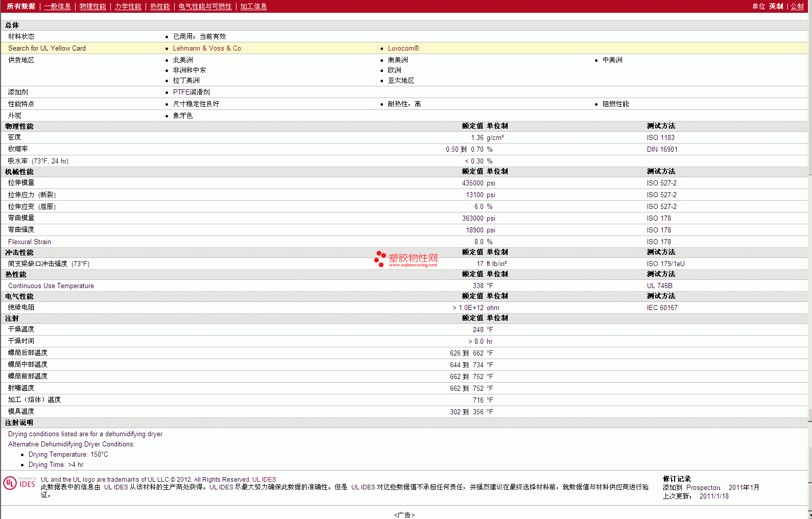812x519 pixels.
Task: Click the 363000 psi flexural modulus value
Action: point(479,218)
